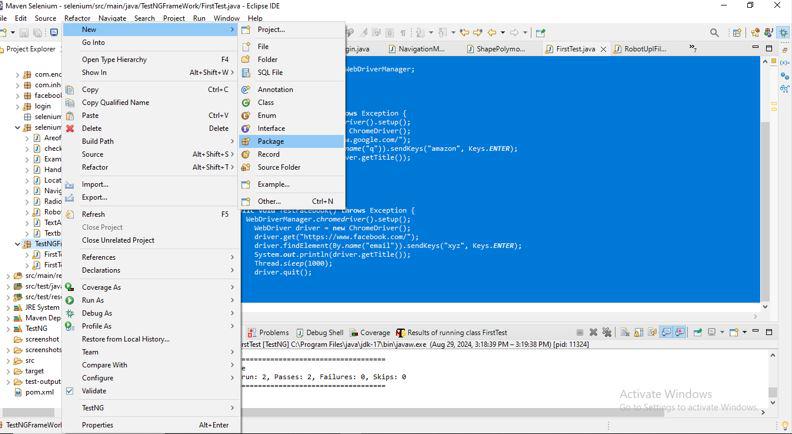The image size is (792, 434).
Task: Select Properties in the context menu
Action: click(x=152, y=425)
